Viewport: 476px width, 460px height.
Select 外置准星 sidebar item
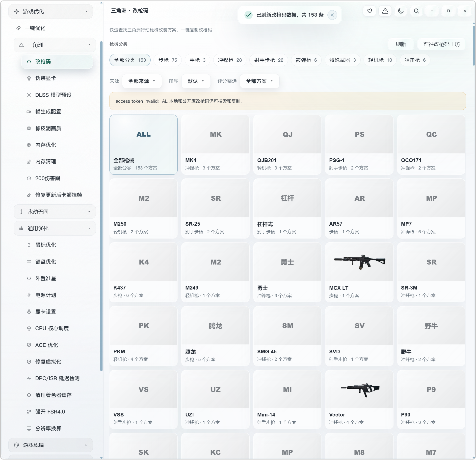point(57,278)
